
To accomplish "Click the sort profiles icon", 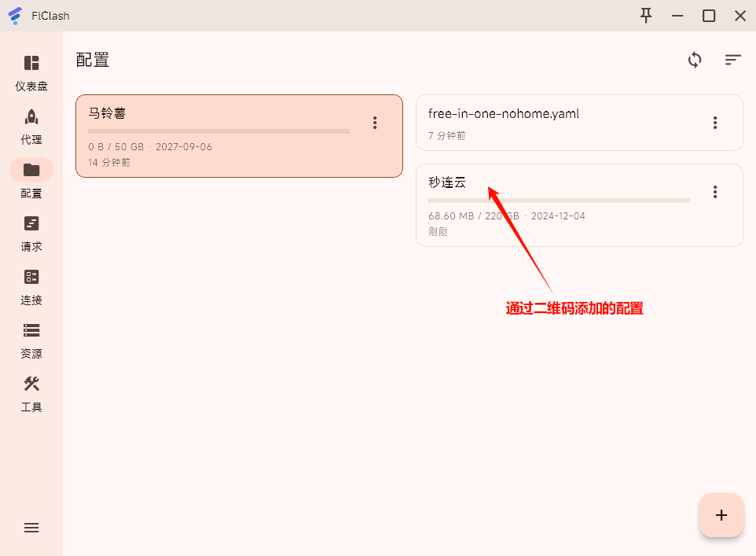I will click(x=732, y=60).
